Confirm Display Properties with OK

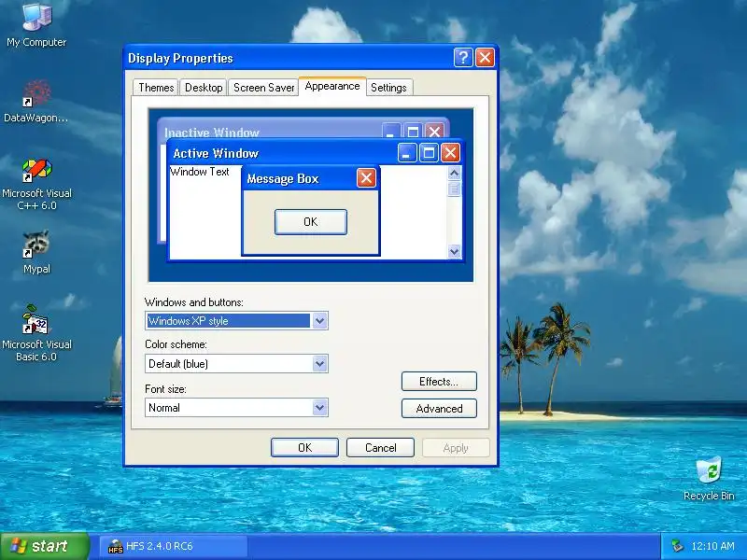pyautogui.click(x=305, y=448)
